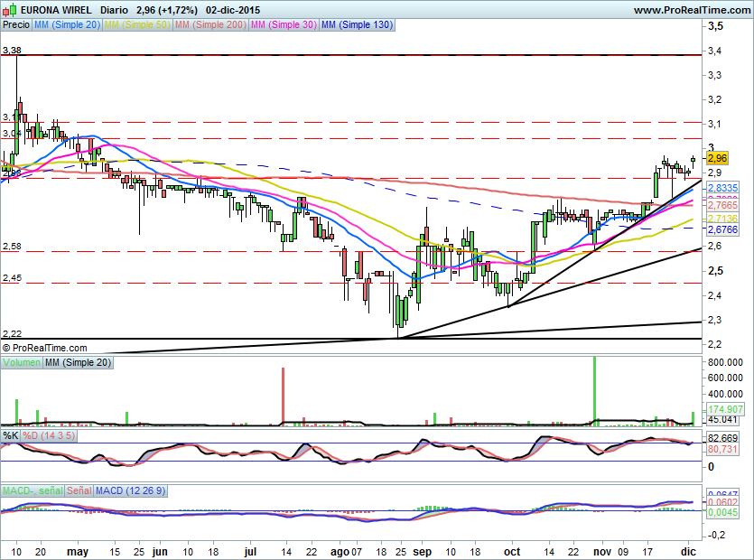Click the %D (14 3 5) stochastic label
This screenshot has width=754, height=560.
tap(50, 436)
